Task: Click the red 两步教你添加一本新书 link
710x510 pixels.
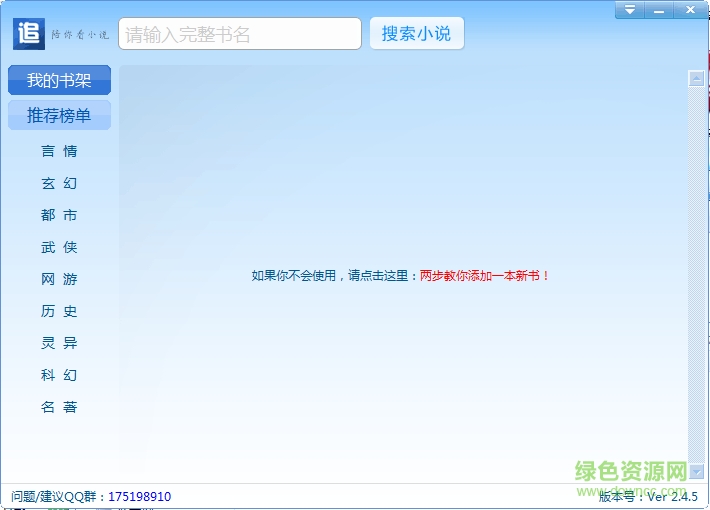Action: pos(485,275)
